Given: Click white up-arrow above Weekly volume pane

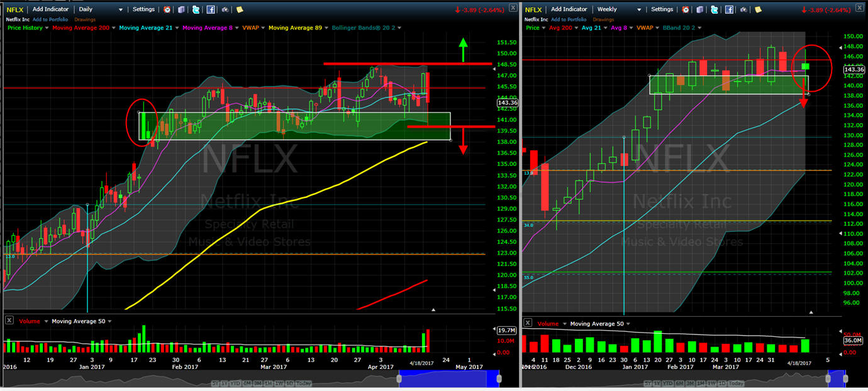Looking at the screenshot, I should (x=811, y=312).
